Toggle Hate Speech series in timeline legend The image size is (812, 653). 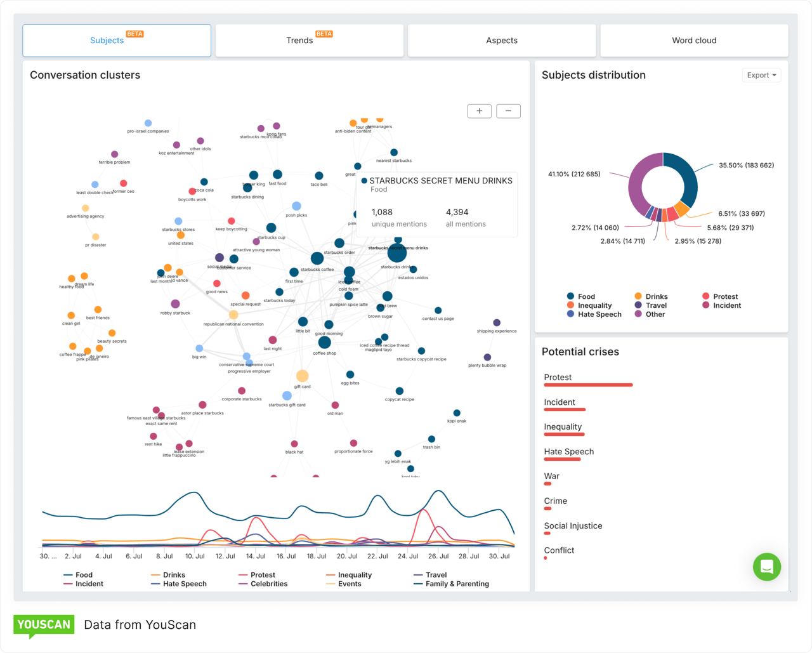[179, 584]
